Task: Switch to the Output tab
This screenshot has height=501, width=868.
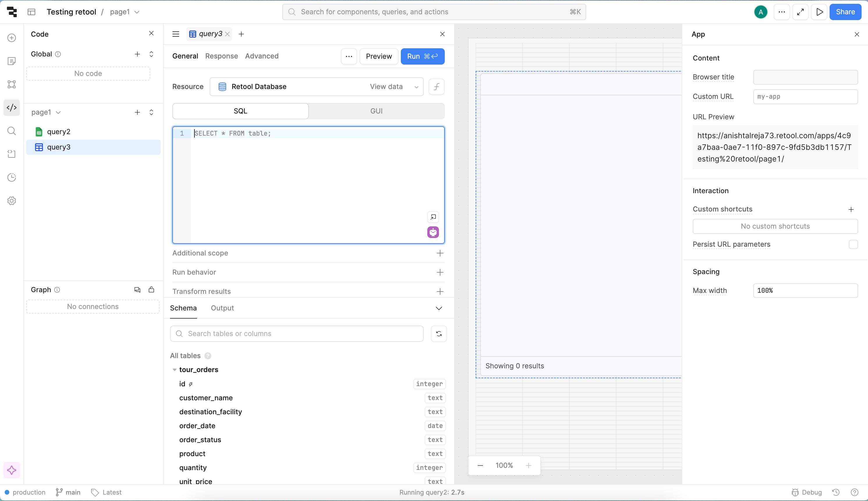Action: 222,308
